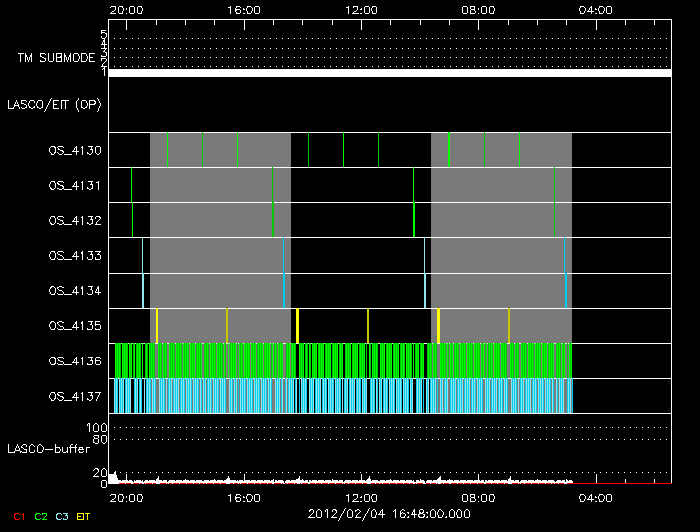Select the LASCO/EIT (DP) row label

[55, 104]
